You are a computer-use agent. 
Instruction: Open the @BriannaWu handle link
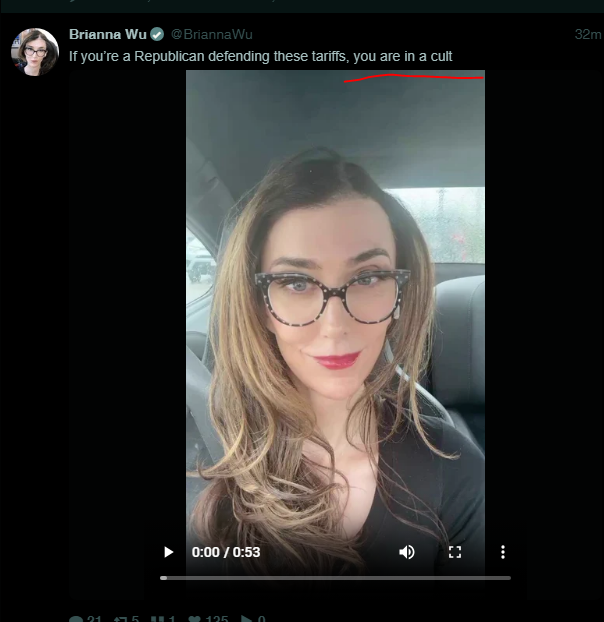click(x=212, y=35)
